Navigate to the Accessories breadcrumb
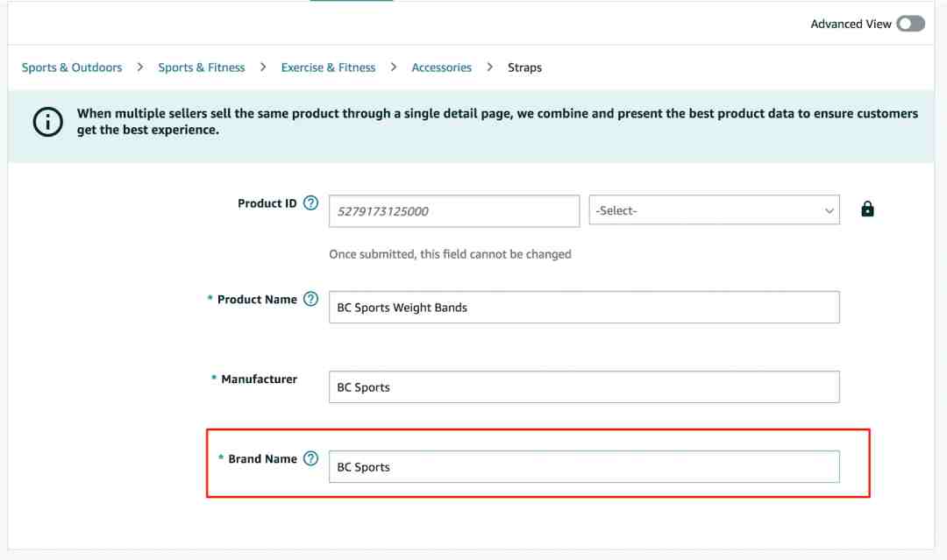The width and height of the screenshot is (947, 560). pyautogui.click(x=441, y=67)
